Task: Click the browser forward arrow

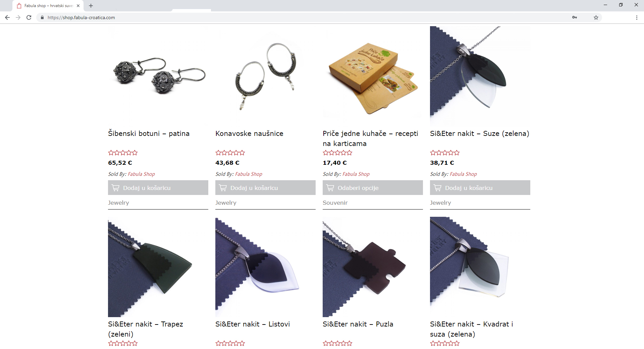Action: point(18,17)
